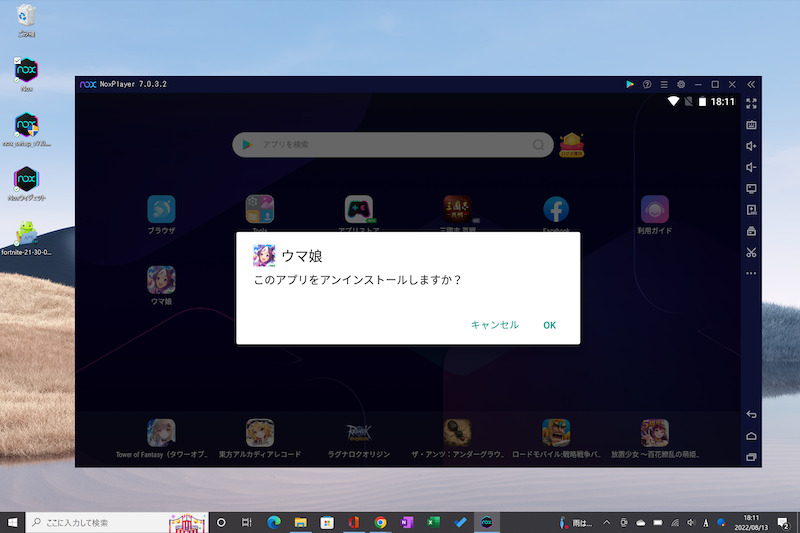Open keyboard mapping tool in sidebar
Screen dimensions: 800x533
point(752,125)
